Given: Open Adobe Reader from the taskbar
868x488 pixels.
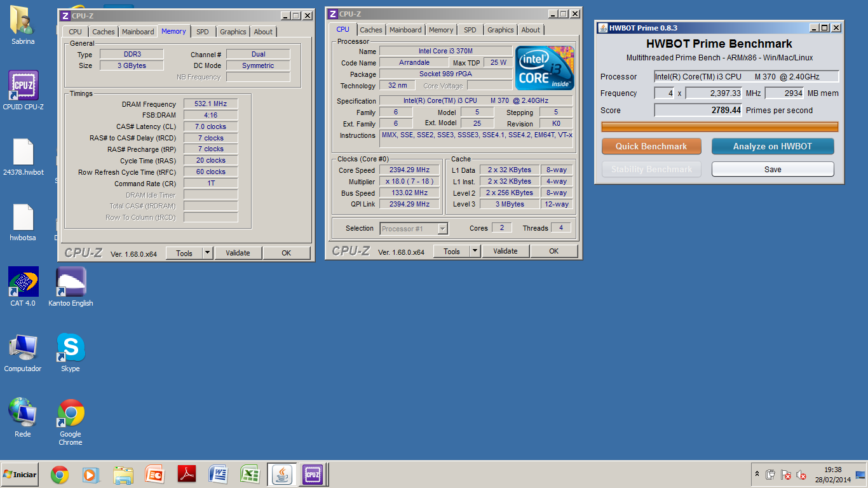Looking at the screenshot, I should (x=186, y=475).
